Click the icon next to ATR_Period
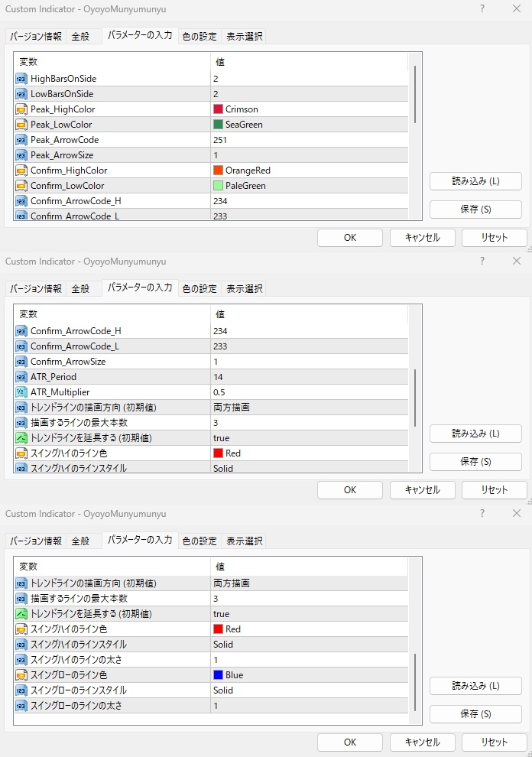The image size is (532, 757). tap(21, 377)
